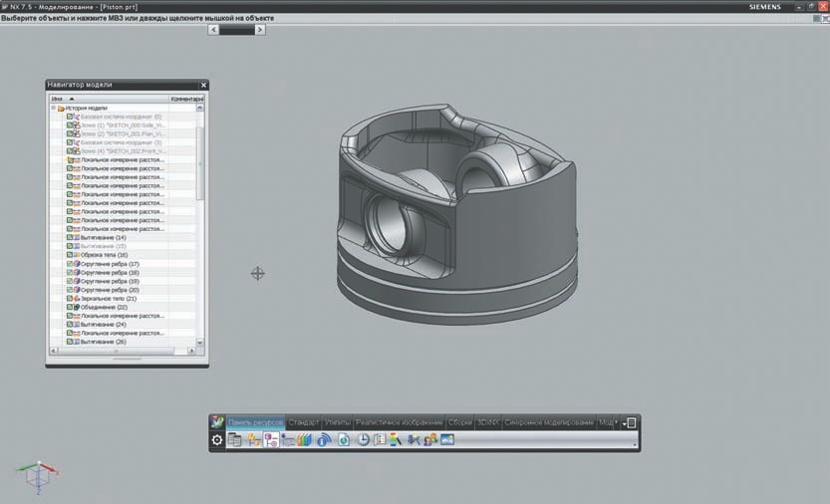Viewport: 830px width, 504px height.
Task: Click the blue Web Browser info icon
Action: click(x=324, y=440)
